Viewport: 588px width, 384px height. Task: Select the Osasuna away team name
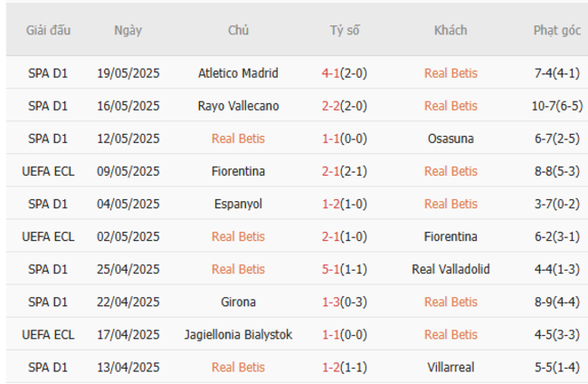(x=450, y=139)
